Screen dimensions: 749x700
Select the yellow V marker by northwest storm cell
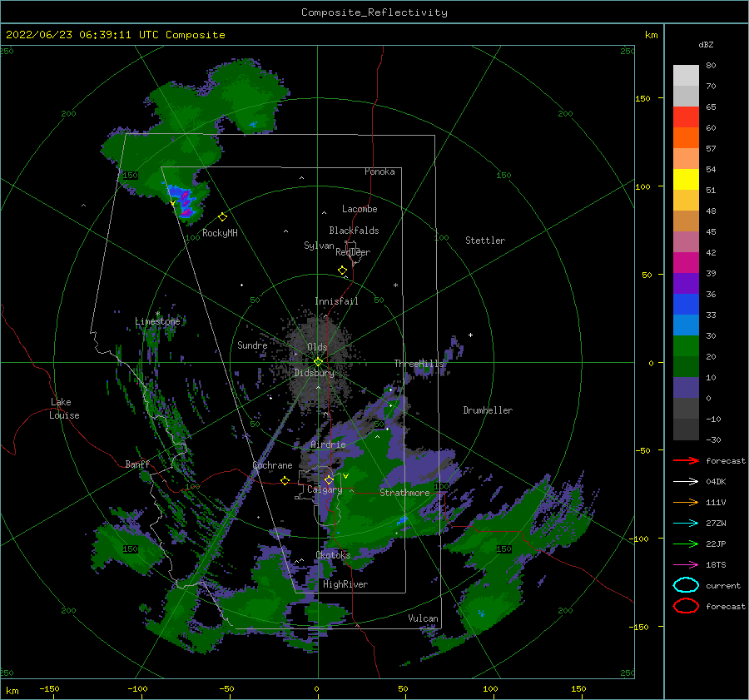pos(172,204)
